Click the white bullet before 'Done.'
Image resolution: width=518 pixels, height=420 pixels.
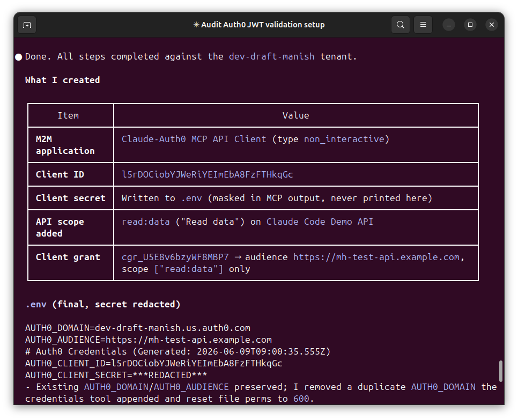(x=18, y=57)
